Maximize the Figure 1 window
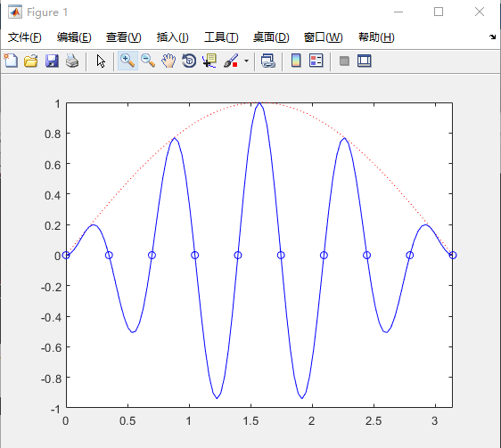 [439, 12]
